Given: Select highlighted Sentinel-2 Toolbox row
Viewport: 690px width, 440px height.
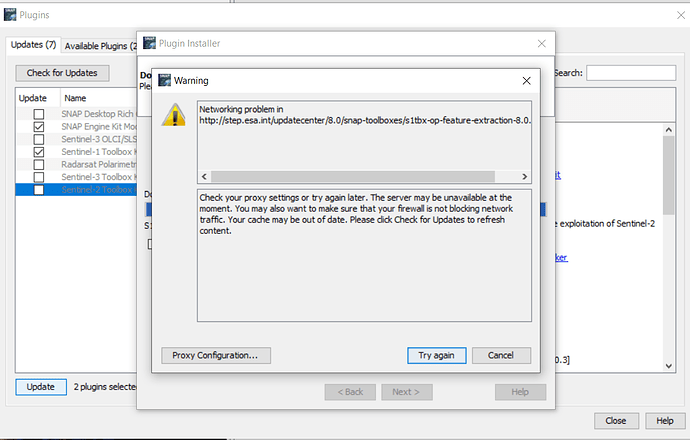Looking at the screenshot, I should (76, 190).
